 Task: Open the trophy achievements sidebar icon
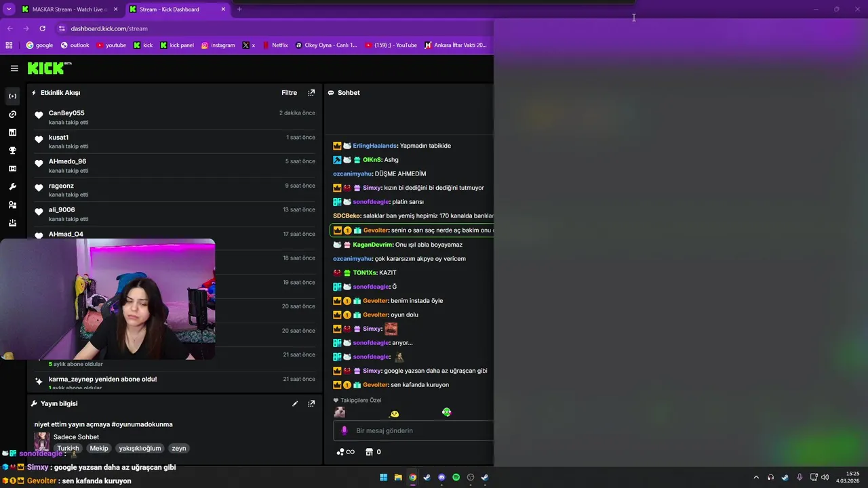pyautogui.click(x=12, y=150)
